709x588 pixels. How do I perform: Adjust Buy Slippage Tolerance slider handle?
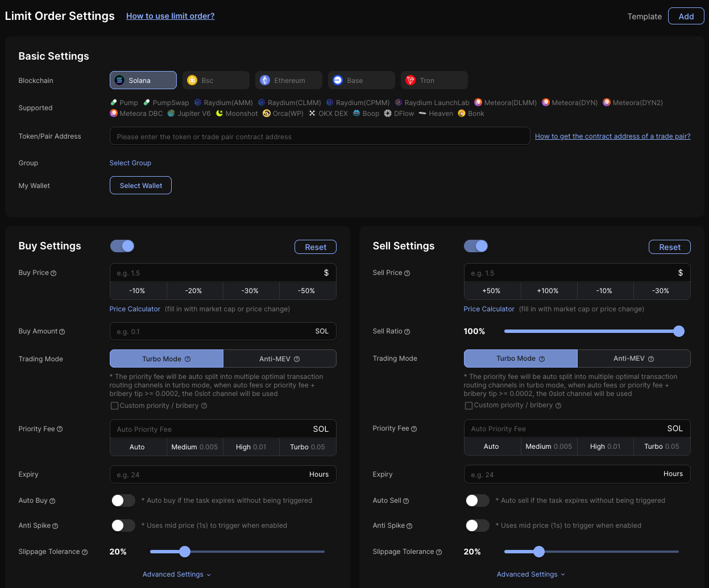click(x=185, y=552)
